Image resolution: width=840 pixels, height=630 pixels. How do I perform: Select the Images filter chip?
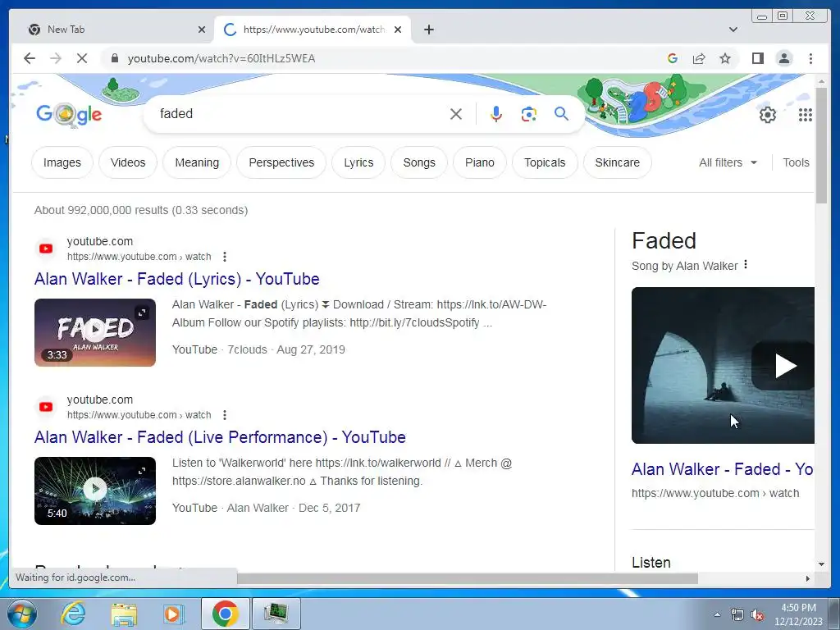pyautogui.click(x=62, y=162)
